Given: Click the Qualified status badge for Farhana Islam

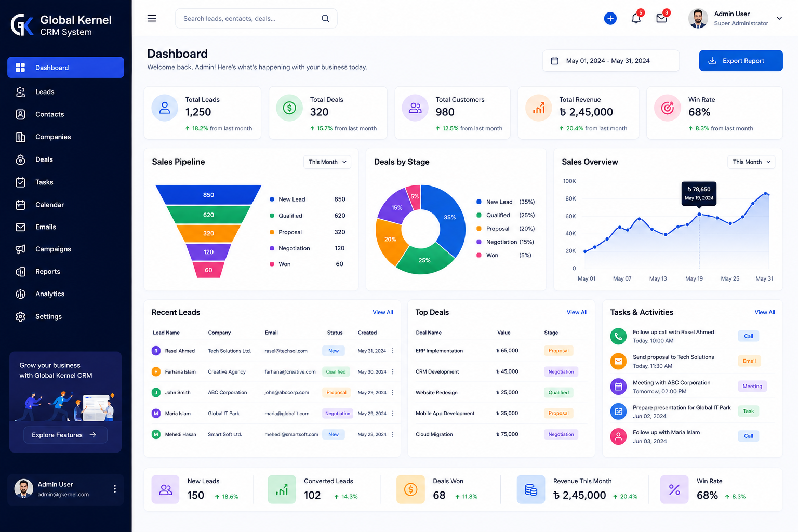Looking at the screenshot, I should coord(336,371).
